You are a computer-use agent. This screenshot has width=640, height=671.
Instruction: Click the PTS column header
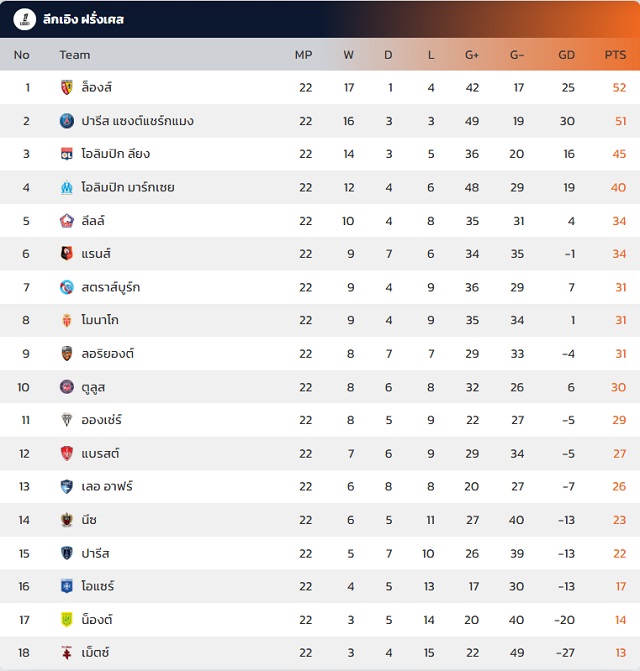pos(615,55)
